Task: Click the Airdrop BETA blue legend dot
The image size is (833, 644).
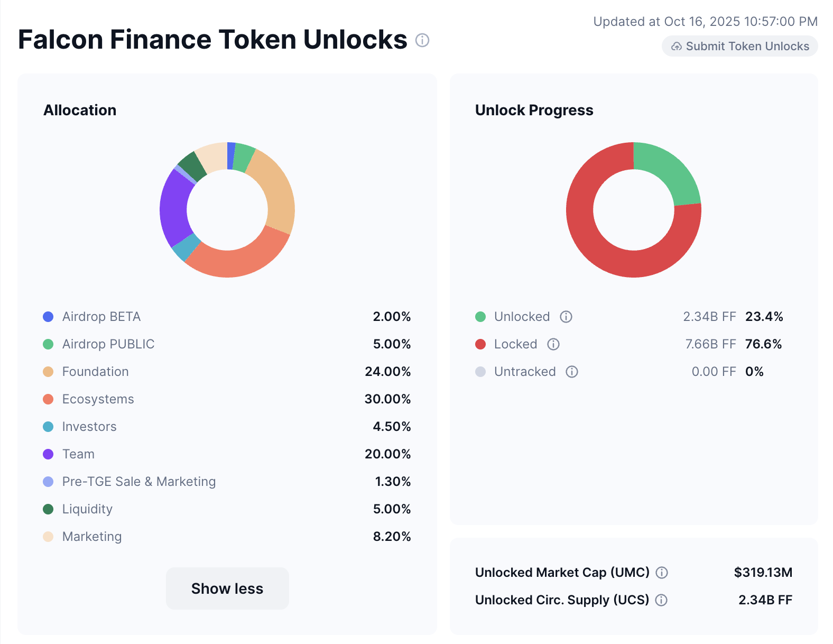Action: [48, 317]
